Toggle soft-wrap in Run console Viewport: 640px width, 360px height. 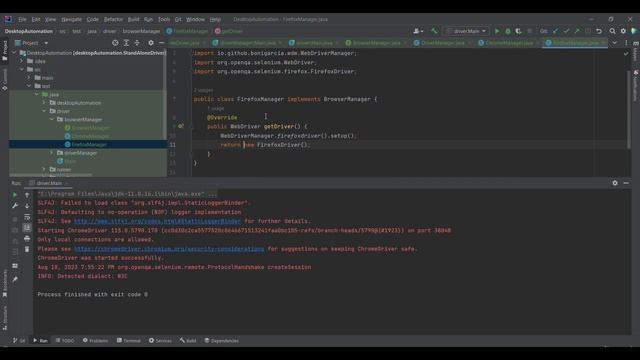tap(27, 217)
